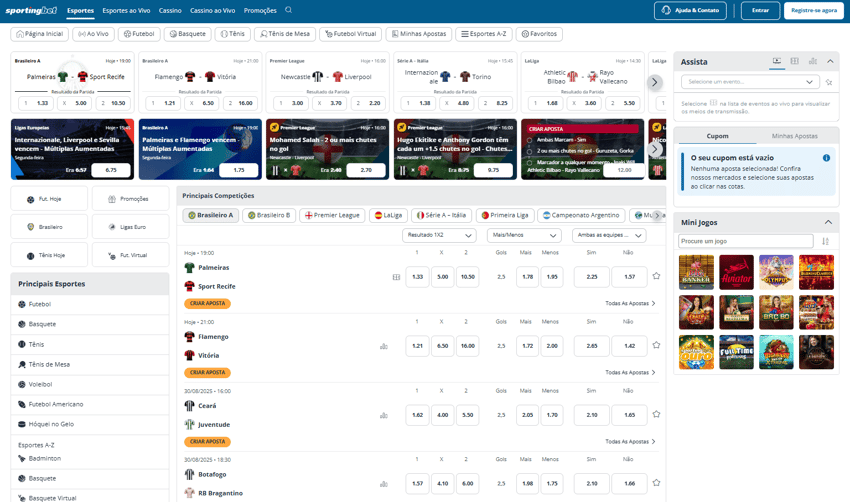850x502 pixels.
Task: Click the Registre-se agora button
Action: click(814, 10)
